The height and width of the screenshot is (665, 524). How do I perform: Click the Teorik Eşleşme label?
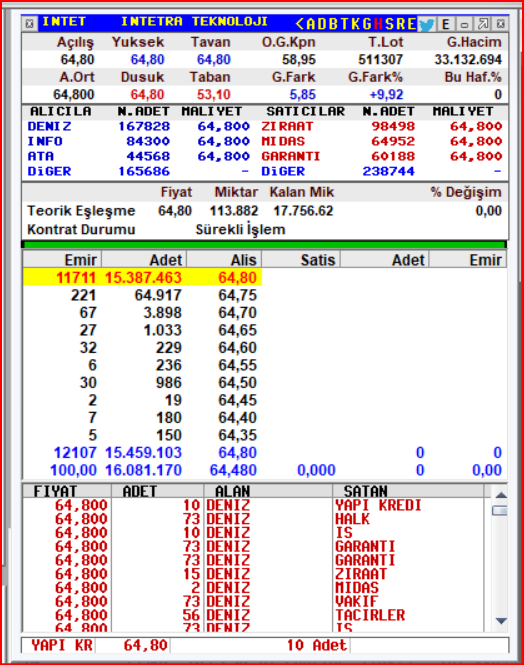tap(81, 211)
